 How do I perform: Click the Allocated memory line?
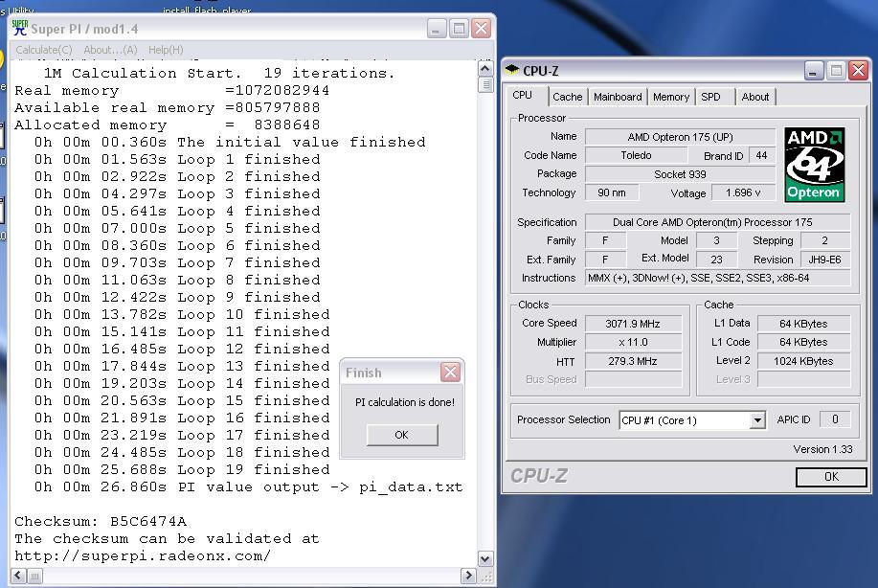click(168, 124)
